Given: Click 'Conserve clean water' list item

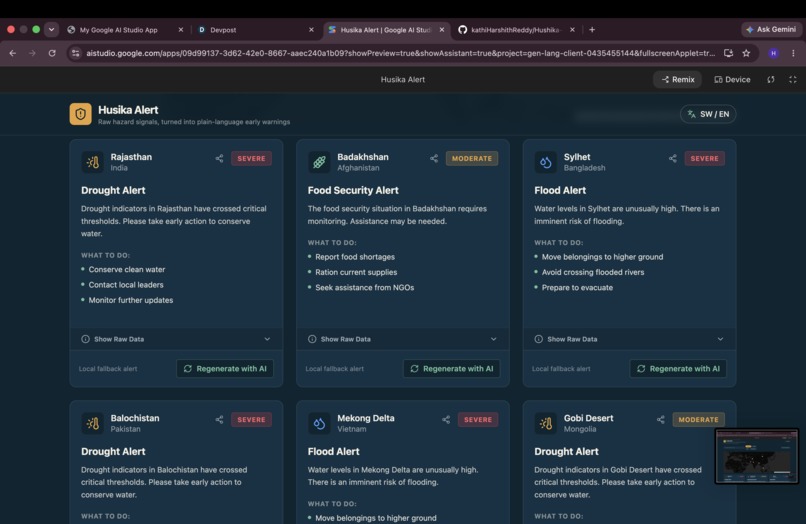Looking at the screenshot, I should coord(127,269).
